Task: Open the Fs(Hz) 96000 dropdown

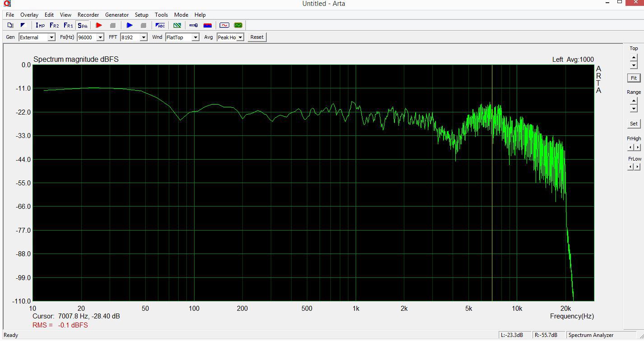Action: [x=90, y=37]
